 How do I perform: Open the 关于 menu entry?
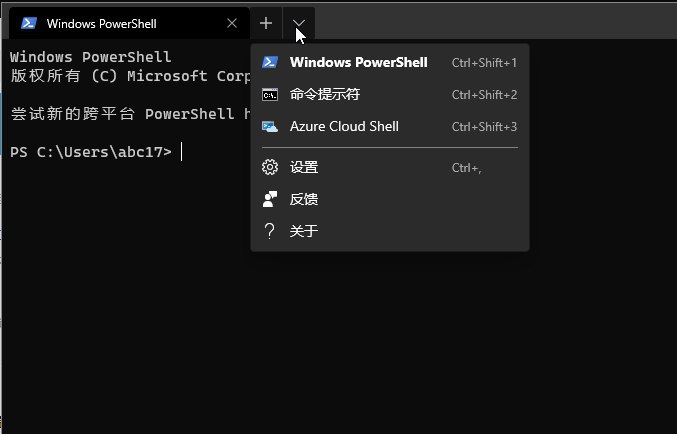point(304,231)
